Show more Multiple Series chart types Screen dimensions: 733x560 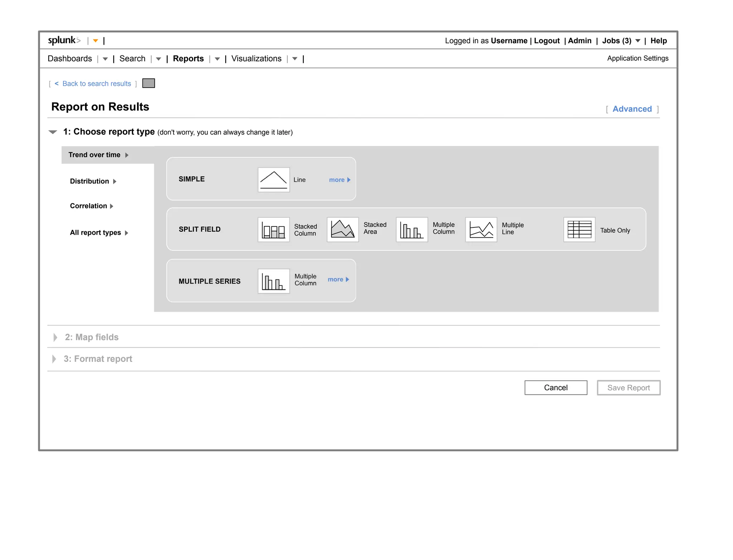point(338,280)
